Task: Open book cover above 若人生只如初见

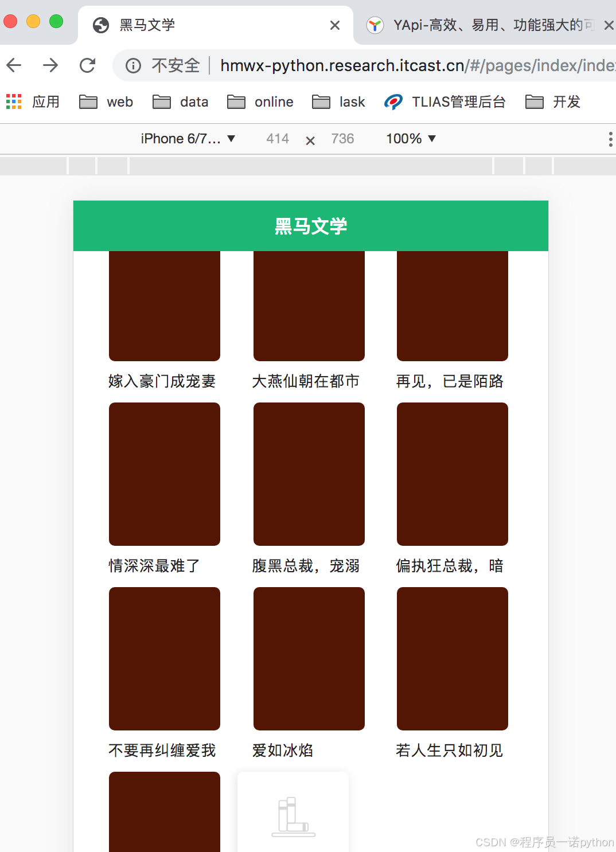Action: [x=453, y=659]
